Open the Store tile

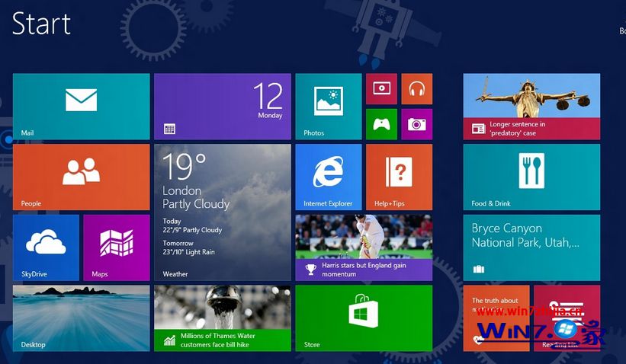tap(364, 318)
